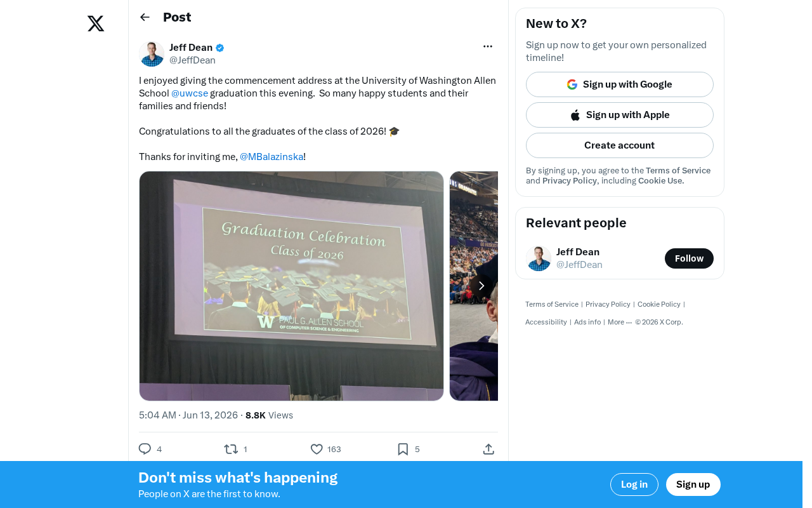Open the Terms of Service footer link
Viewport: 812px width, 508px height.
(552, 304)
